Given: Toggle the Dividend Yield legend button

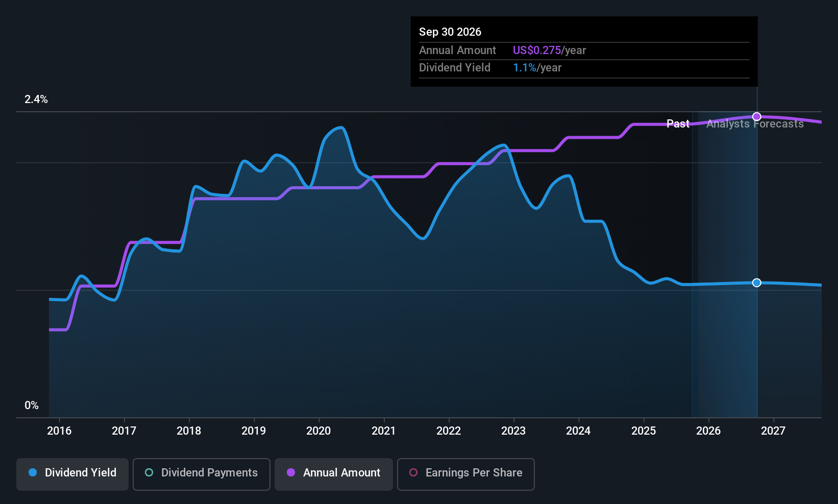Looking at the screenshot, I should tap(72, 474).
